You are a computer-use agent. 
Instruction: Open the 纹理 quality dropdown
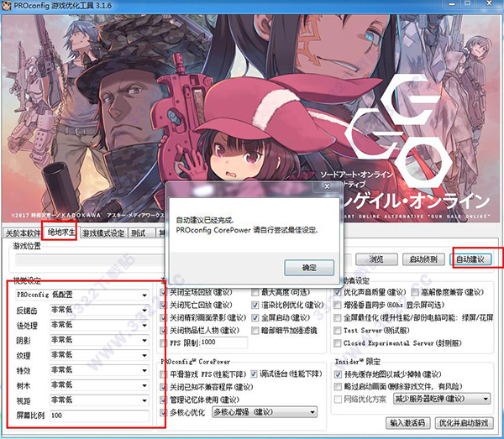click(x=99, y=355)
